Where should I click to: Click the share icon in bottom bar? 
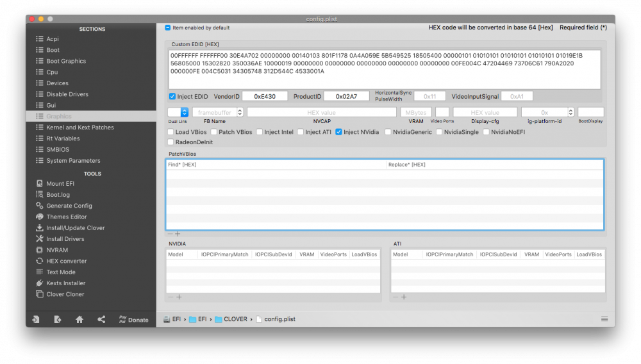101,320
